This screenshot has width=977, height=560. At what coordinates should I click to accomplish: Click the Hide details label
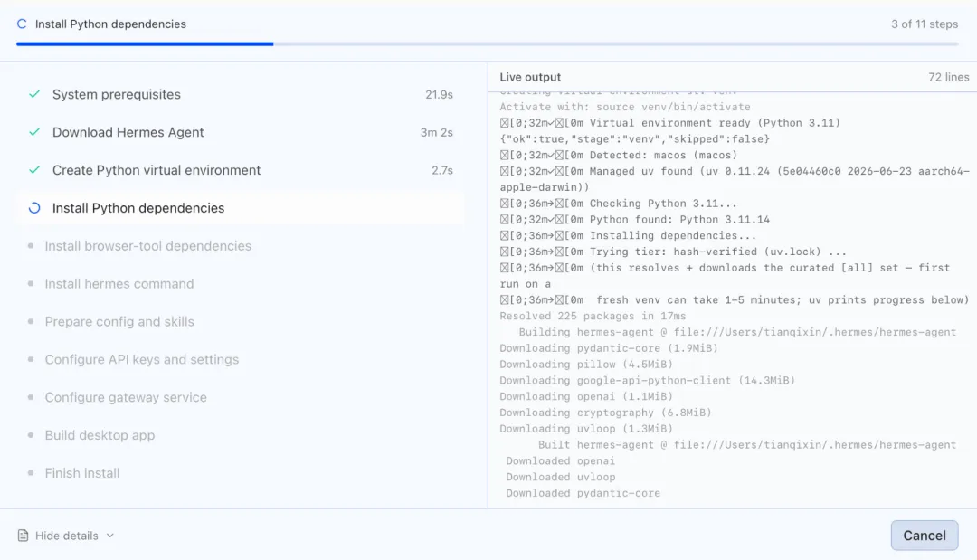[67, 536]
